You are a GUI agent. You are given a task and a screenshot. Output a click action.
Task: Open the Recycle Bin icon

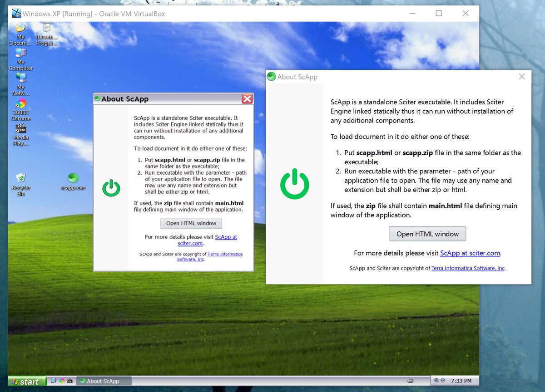tap(21, 184)
